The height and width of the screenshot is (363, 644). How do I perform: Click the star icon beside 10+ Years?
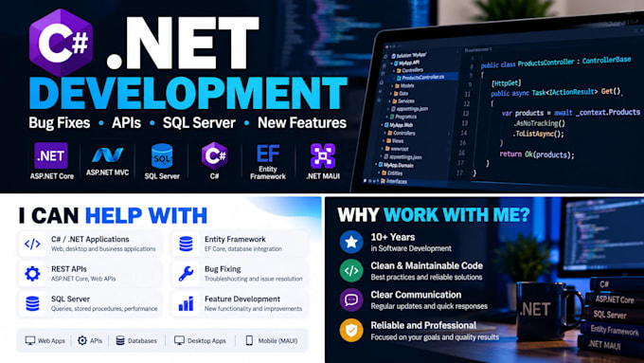click(x=351, y=242)
